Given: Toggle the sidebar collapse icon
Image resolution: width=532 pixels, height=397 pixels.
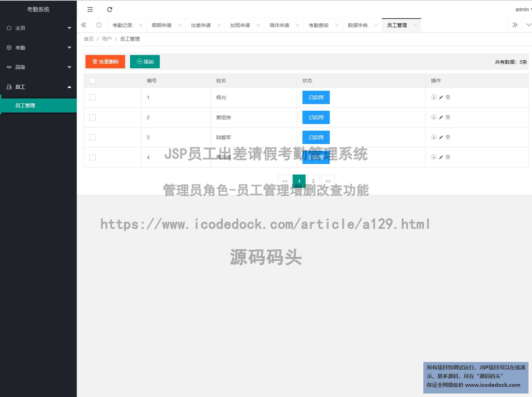Looking at the screenshot, I should pos(90,9).
